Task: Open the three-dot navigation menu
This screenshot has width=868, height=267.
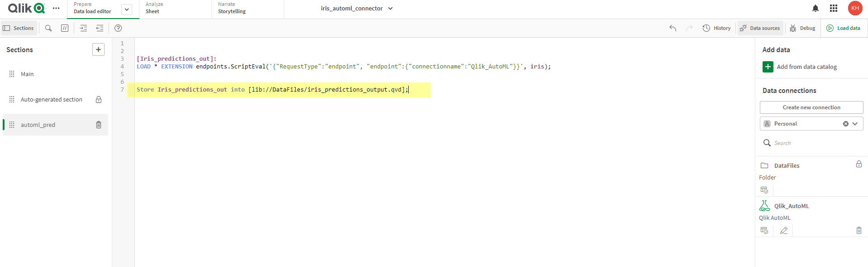Action: coord(56,8)
